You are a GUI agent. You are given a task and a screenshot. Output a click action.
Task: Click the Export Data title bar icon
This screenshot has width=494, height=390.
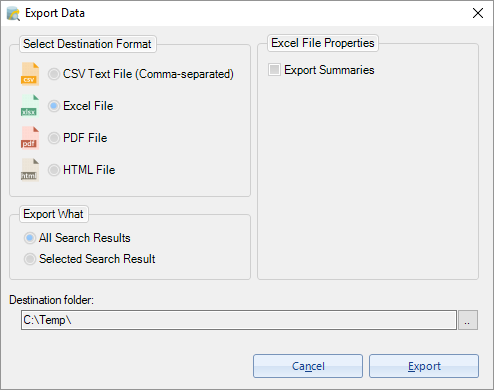(x=13, y=14)
